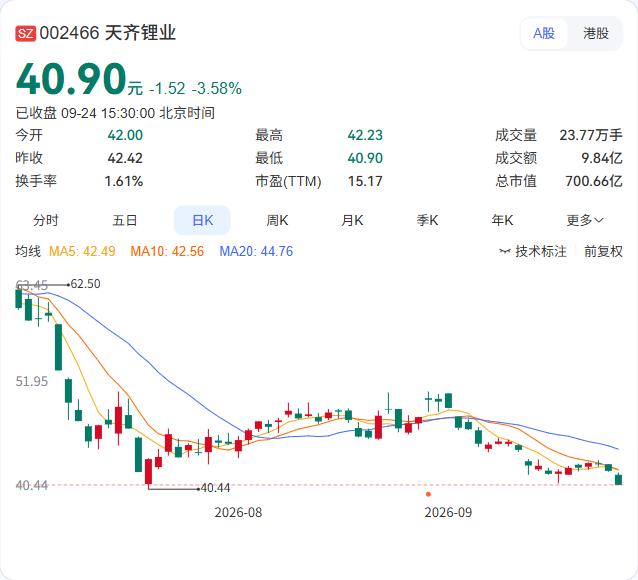This screenshot has width=638, height=580.
Task: Click the 2026-08 date axis label
Action: tap(238, 512)
